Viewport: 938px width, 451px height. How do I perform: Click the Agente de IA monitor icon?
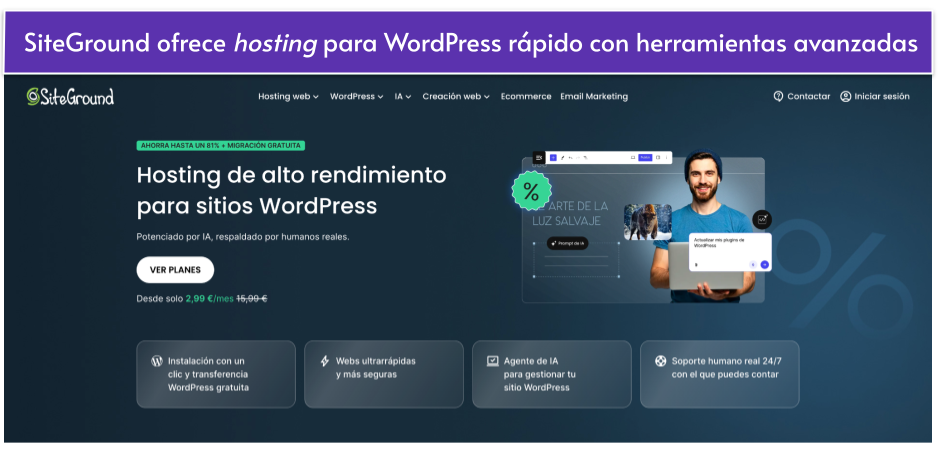pyautogui.click(x=493, y=361)
